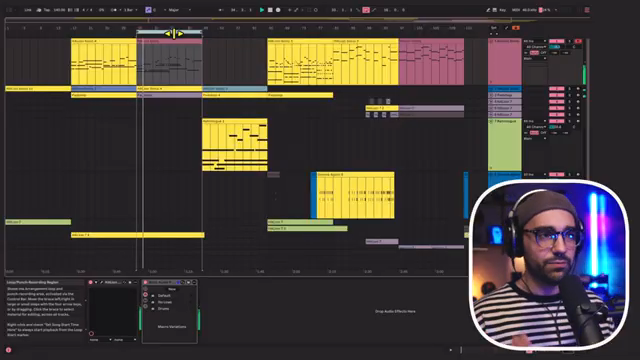Click the arrangement loop brace handle

pos(169,32)
